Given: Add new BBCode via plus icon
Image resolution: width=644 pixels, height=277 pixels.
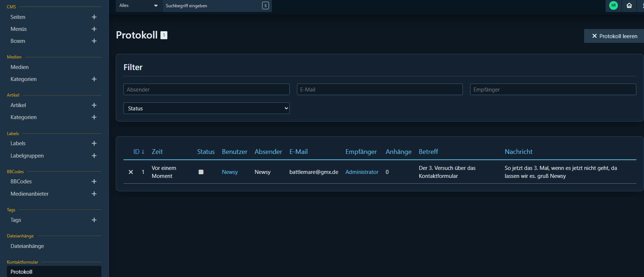Looking at the screenshot, I should [94, 182].
